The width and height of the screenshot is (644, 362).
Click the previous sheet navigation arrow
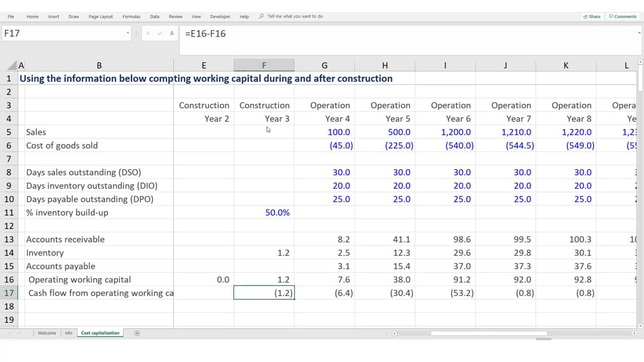pos(10,333)
